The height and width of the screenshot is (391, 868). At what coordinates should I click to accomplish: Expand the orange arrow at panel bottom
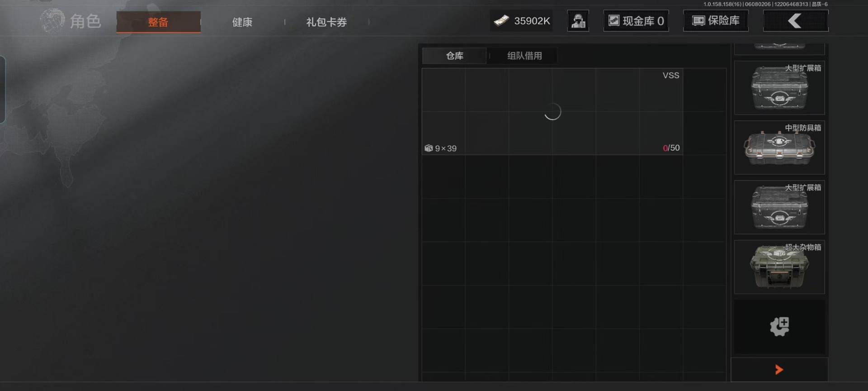[x=779, y=370]
